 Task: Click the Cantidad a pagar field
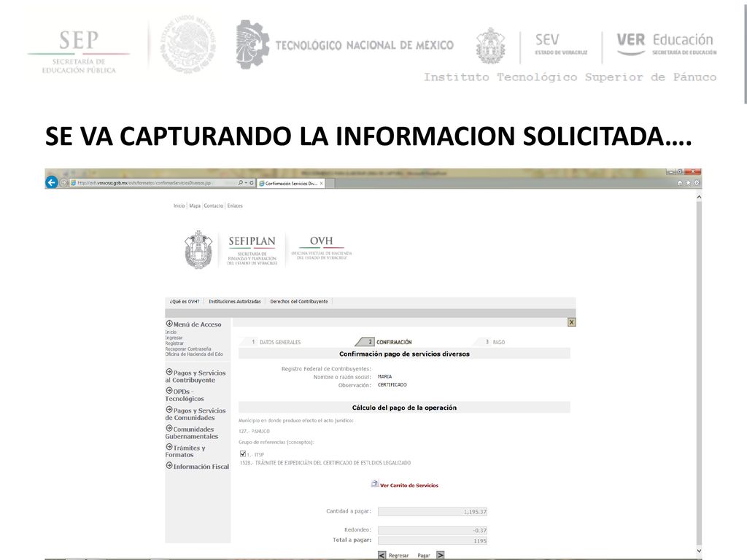433,512
